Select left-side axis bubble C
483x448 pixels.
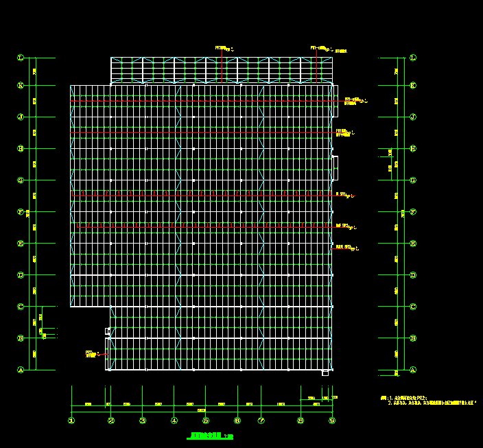click(21, 307)
